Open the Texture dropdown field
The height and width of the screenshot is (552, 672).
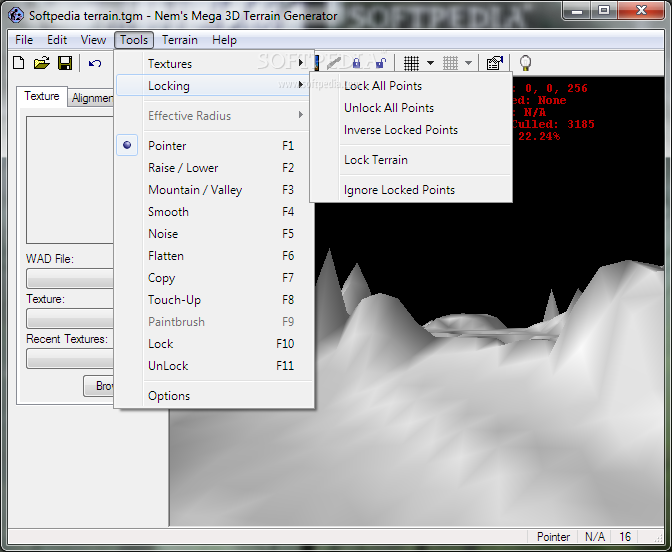pyautogui.click(x=70, y=318)
